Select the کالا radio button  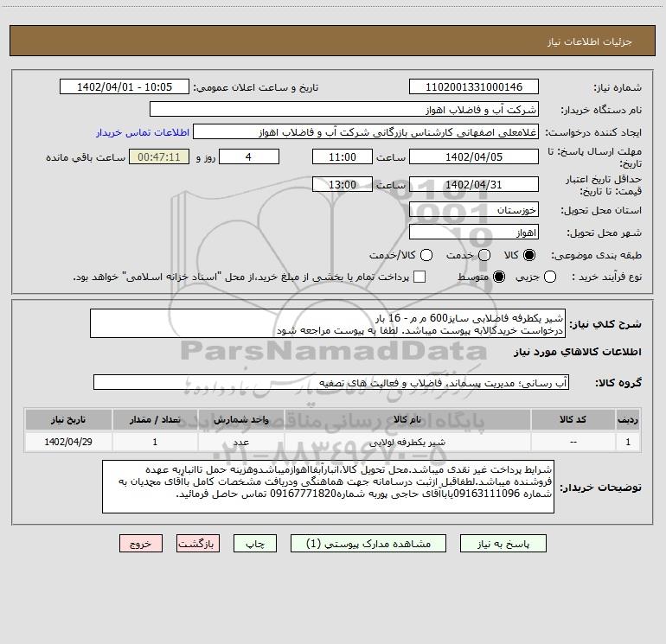point(529,255)
